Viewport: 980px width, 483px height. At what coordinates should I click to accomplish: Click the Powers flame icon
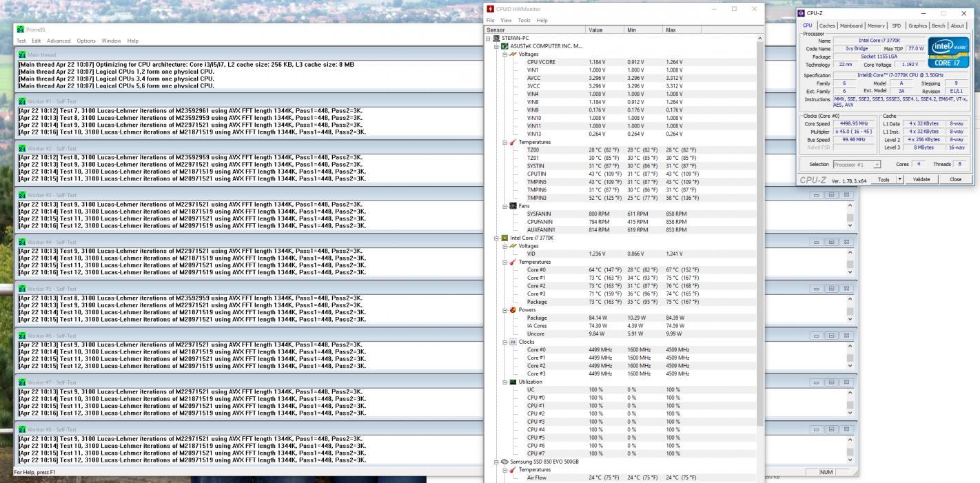[x=513, y=310]
